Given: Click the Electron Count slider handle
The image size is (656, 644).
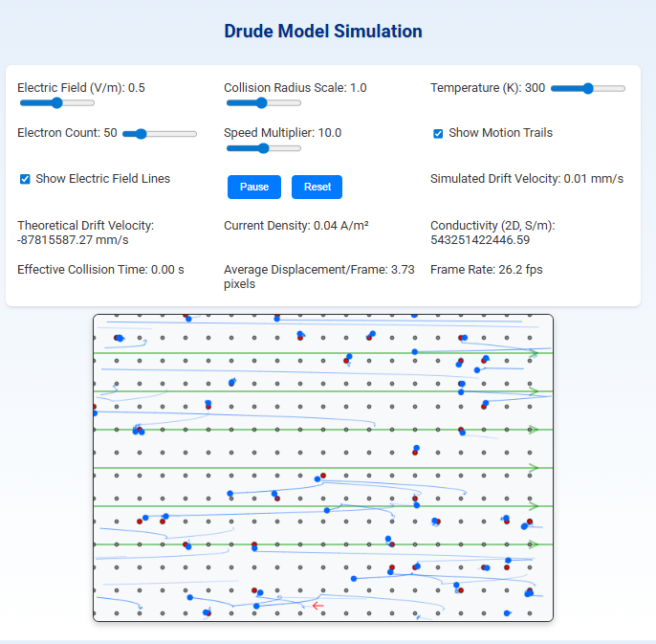Looking at the screenshot, I should 142,134.
